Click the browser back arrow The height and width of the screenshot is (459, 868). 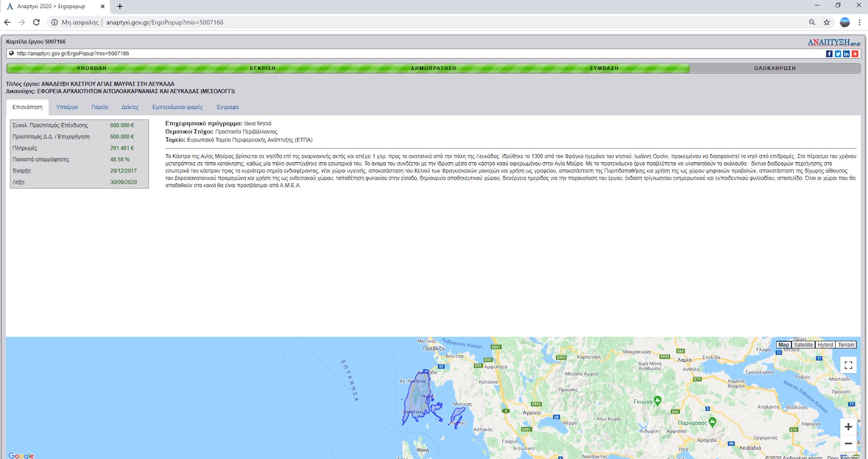click(x=7, y=22)
